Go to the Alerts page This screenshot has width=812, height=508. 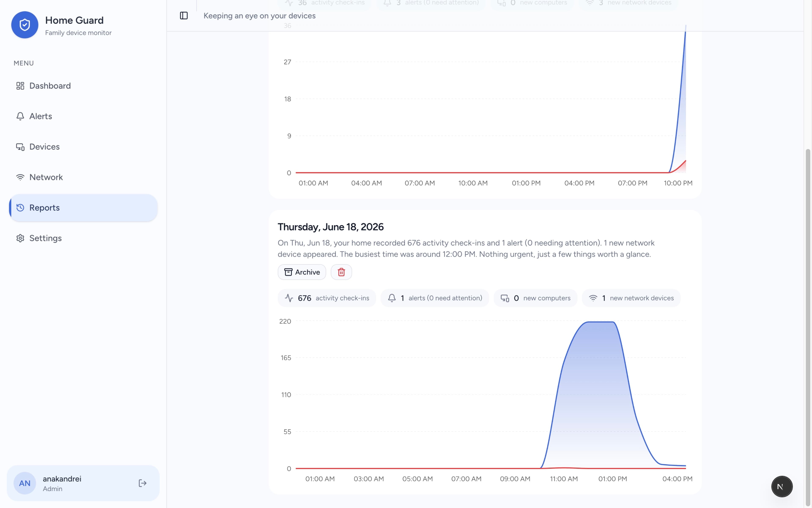point(83,116)
